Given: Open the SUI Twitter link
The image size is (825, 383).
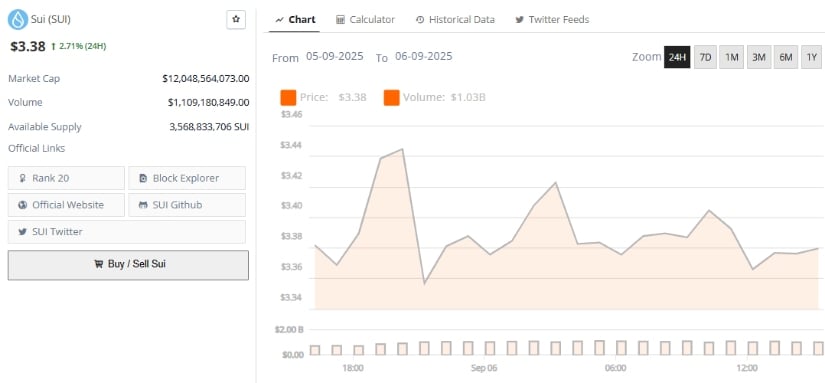Looking at the screenshot, I should (126, 231).
